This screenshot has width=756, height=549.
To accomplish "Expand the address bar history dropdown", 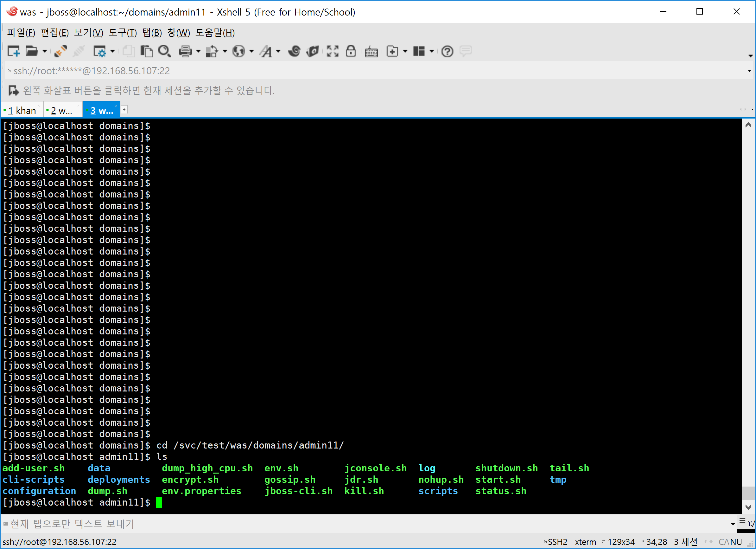I will coord(749,71).
